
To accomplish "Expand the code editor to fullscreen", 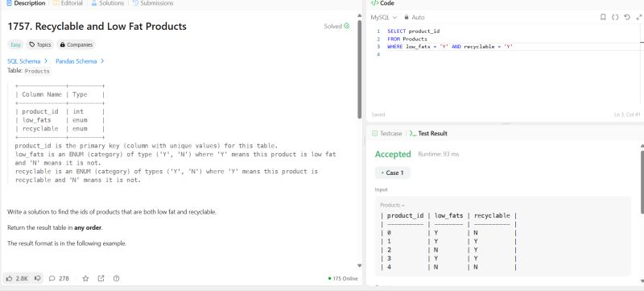I will tap(638, 17).
